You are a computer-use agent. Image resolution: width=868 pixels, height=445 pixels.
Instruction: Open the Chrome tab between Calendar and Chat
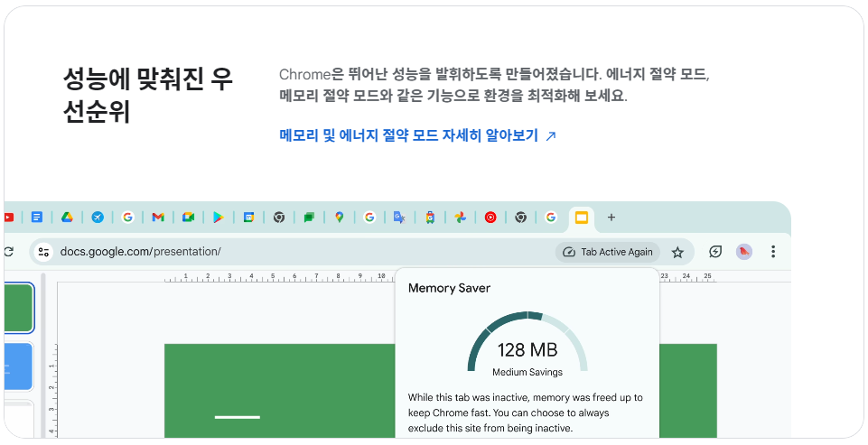(279, 218)
